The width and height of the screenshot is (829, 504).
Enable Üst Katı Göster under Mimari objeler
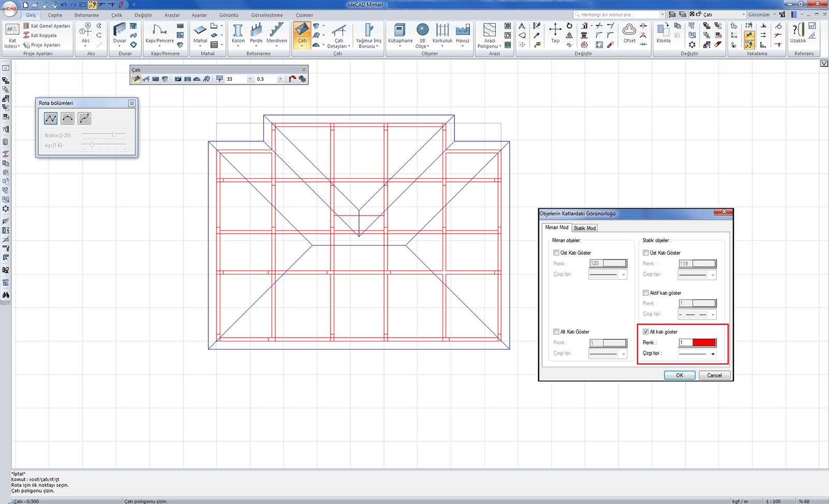coord(556,253)
